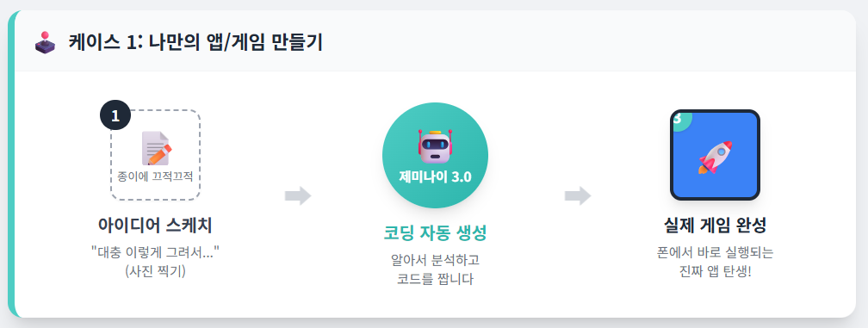Click the paper and pencil memo icon
Screen dimensions: 868x328
pyautogui.click(x=156, y=148)
